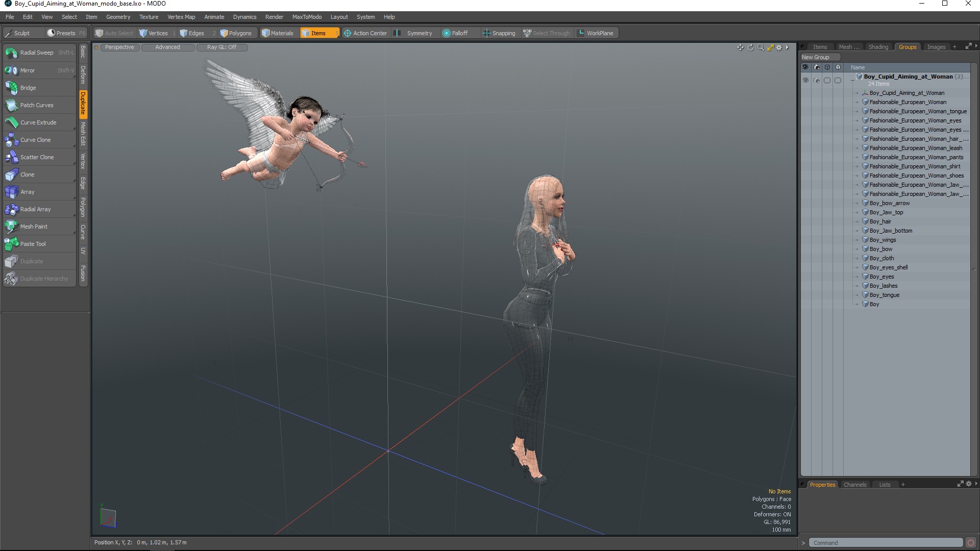Open the Render menu
The height and width of the screenshot is (551, 980).
click(x=274, y=17)
